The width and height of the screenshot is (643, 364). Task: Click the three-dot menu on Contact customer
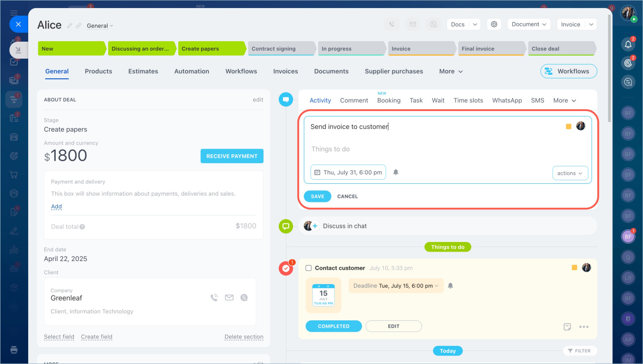(583, 327)
